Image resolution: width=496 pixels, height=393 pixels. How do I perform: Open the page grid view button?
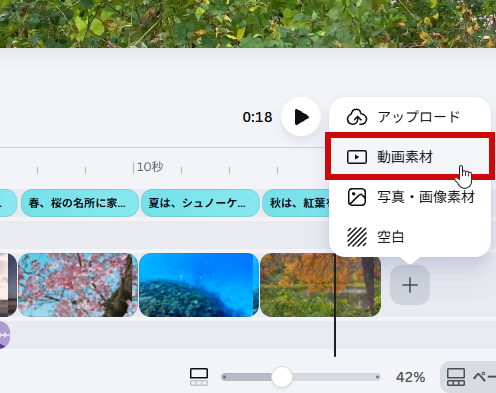point(468,377)
